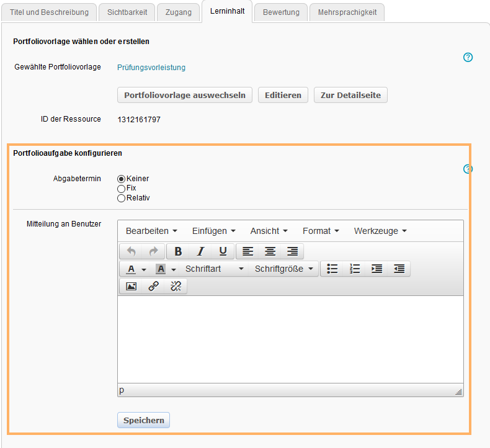This screenshot has height=448, width=490.
Task: Expand the Schriftgröße dropdown
Action: pyautogui.click(x=283, y=269)
